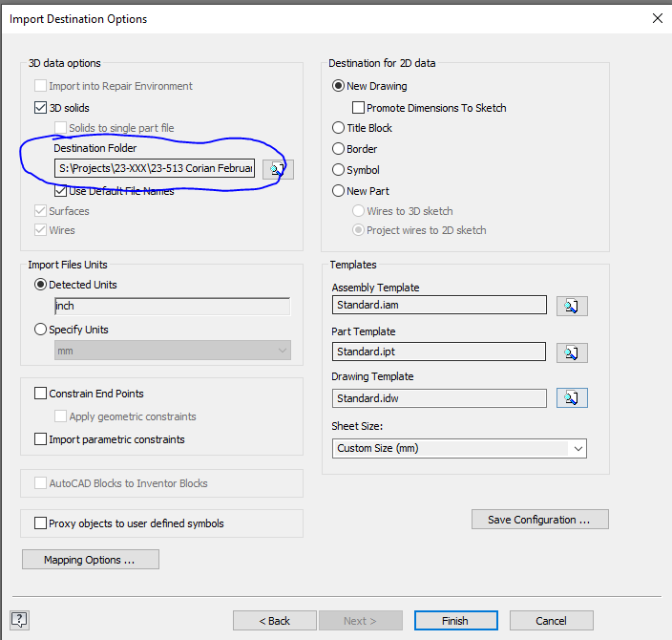Select the Border radio option
Screen dimensions: 672x640
(x=338, y=148)
